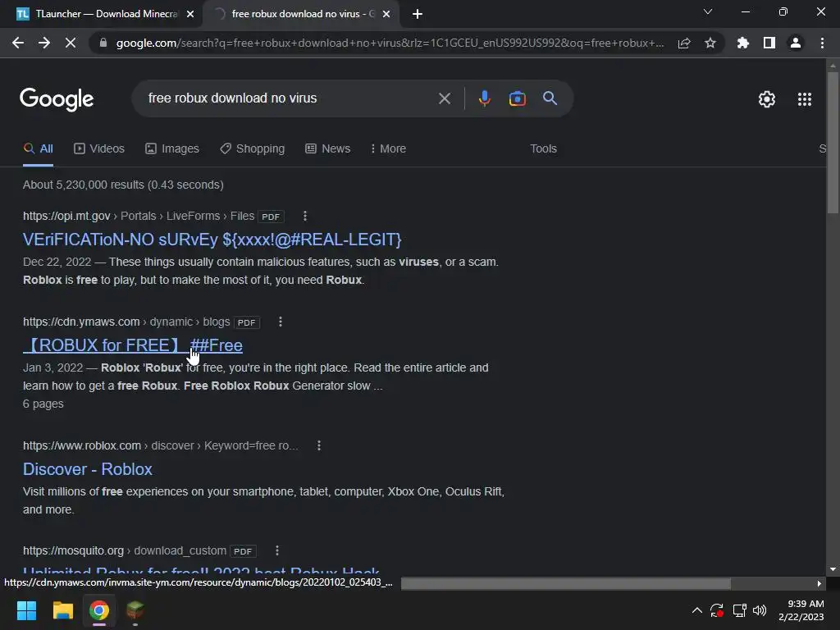
Task: Close the free robux search tab
Action: point(386,14)
